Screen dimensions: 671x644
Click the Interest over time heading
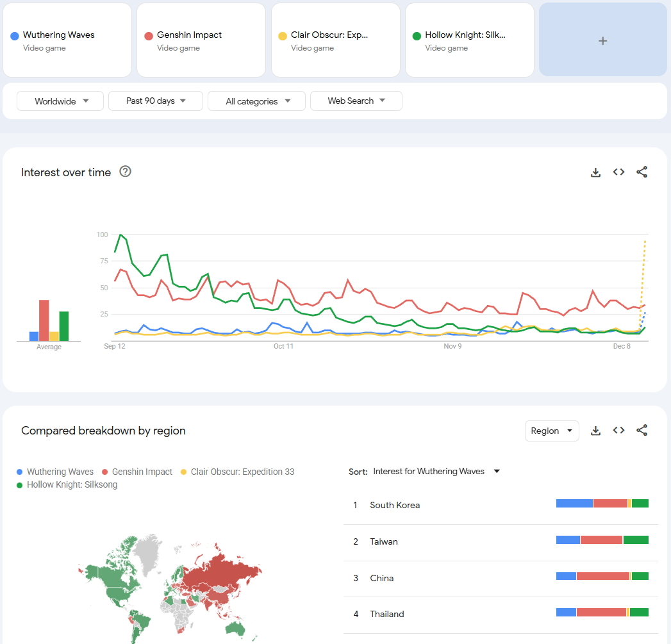click(x=66, y=172)
